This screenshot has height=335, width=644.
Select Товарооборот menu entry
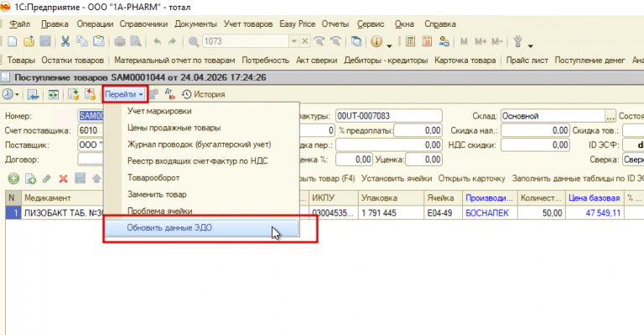(201, 177)
